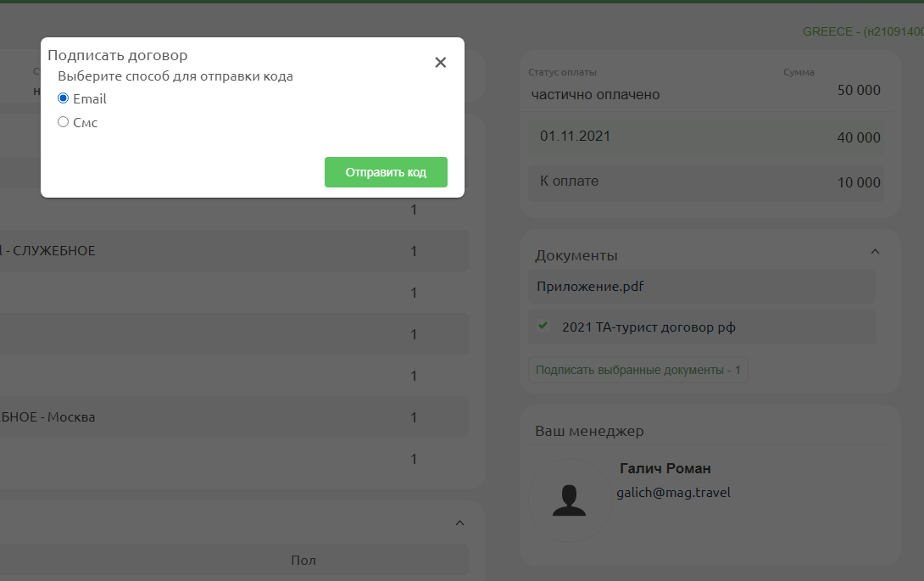Click the 10 000 amount due
The height and width of the screenshot is (581, 924).
coord(859,183)
